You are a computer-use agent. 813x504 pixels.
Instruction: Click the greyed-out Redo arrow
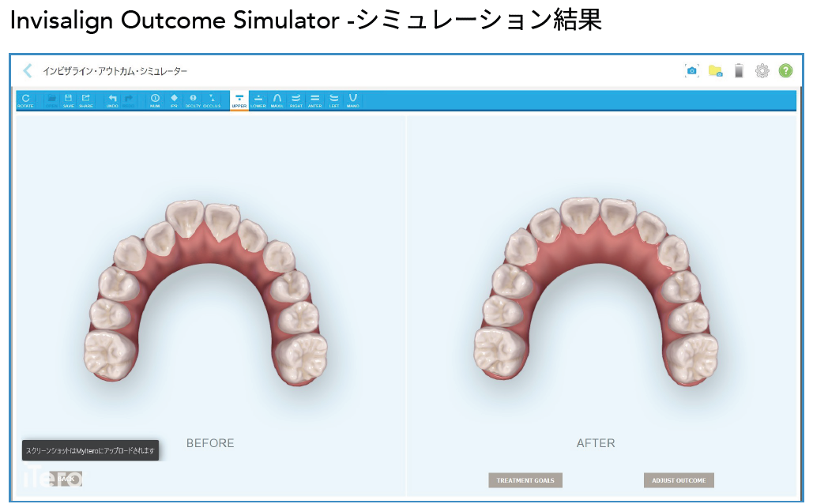coord(129,100)
